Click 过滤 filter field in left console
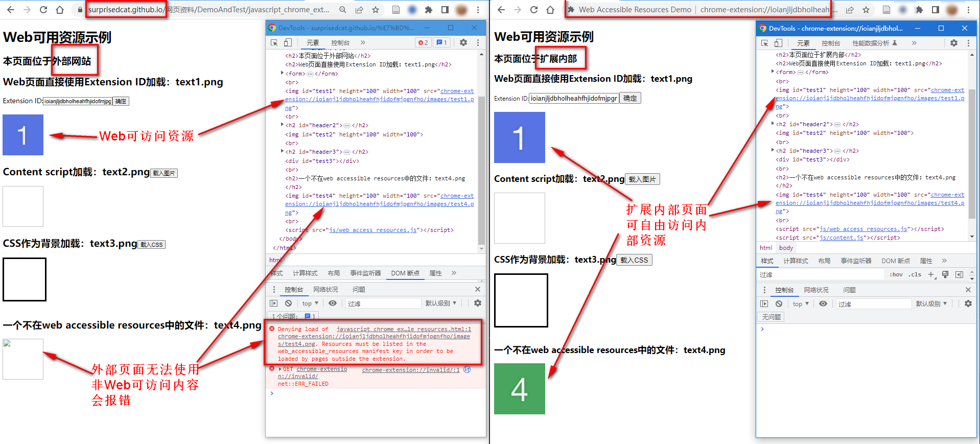This screenshot has width=980, height=444. coord(383,303)
